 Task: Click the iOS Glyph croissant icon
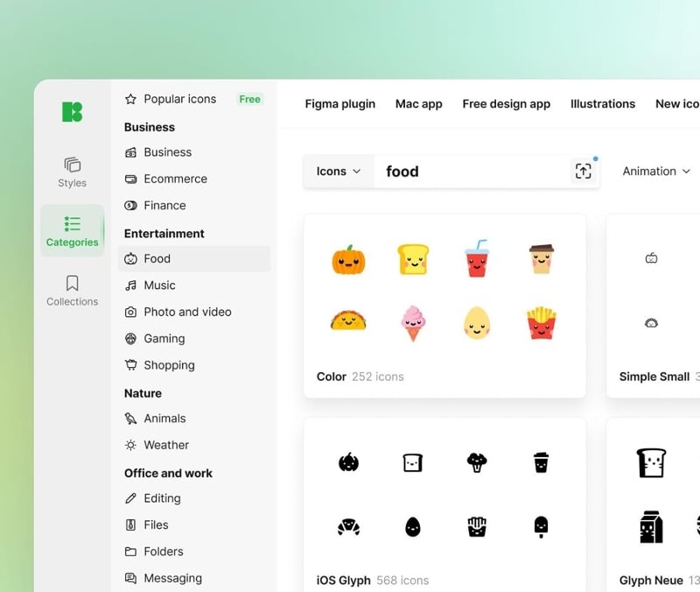tap(348, 527)
